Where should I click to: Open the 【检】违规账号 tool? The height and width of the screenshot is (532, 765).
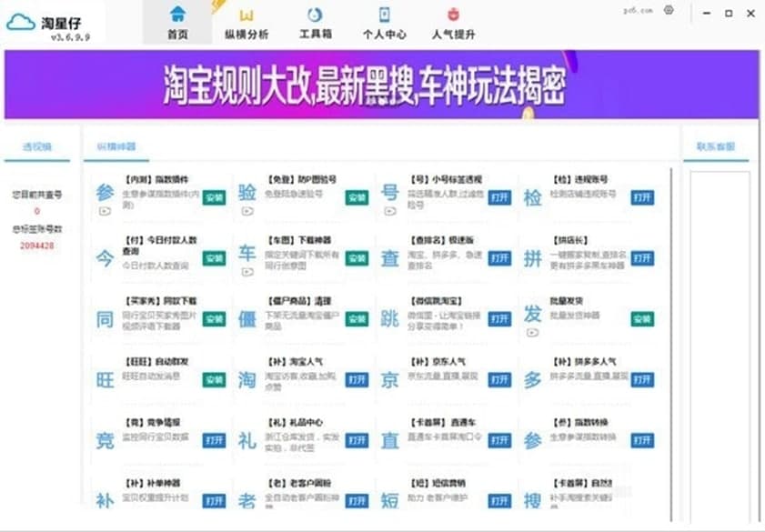(642, 197)
